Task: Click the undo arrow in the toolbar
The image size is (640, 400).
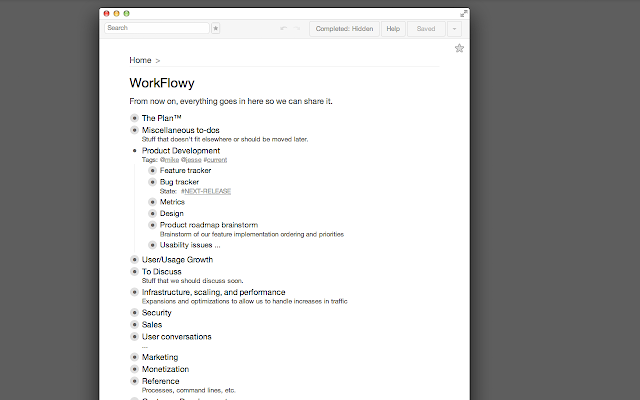Action: [284, 29]
